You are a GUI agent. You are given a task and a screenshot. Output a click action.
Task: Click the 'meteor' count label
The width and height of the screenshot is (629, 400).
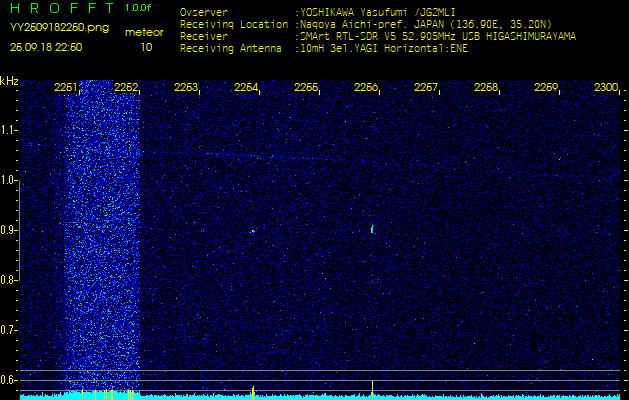(144, 32)
